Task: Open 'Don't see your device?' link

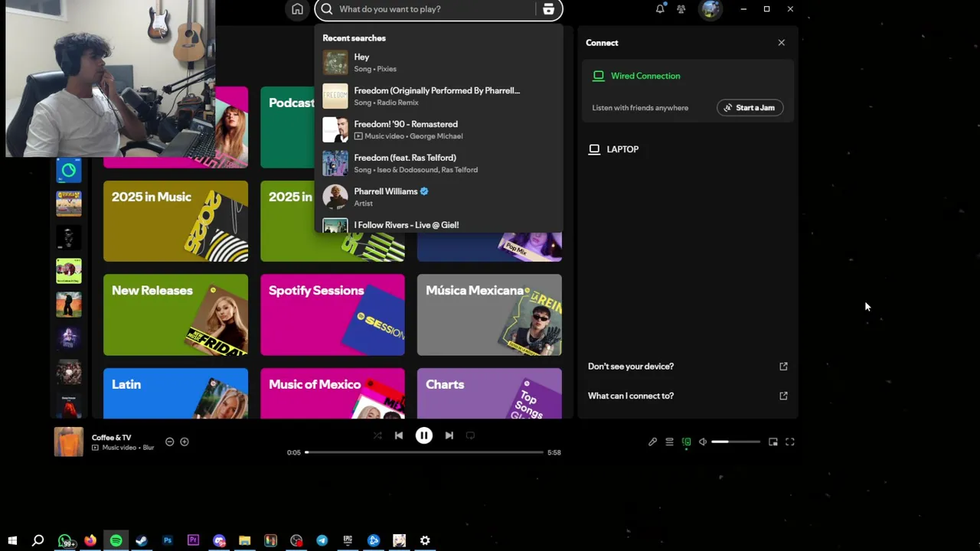Action: (631, 367)
